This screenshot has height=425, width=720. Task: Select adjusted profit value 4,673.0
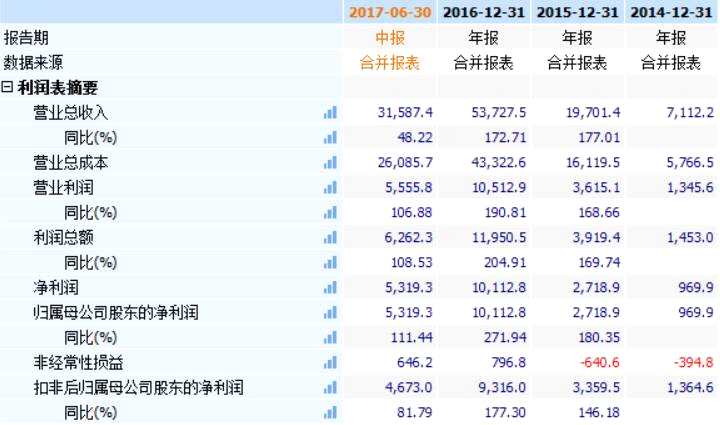(409, 387)
